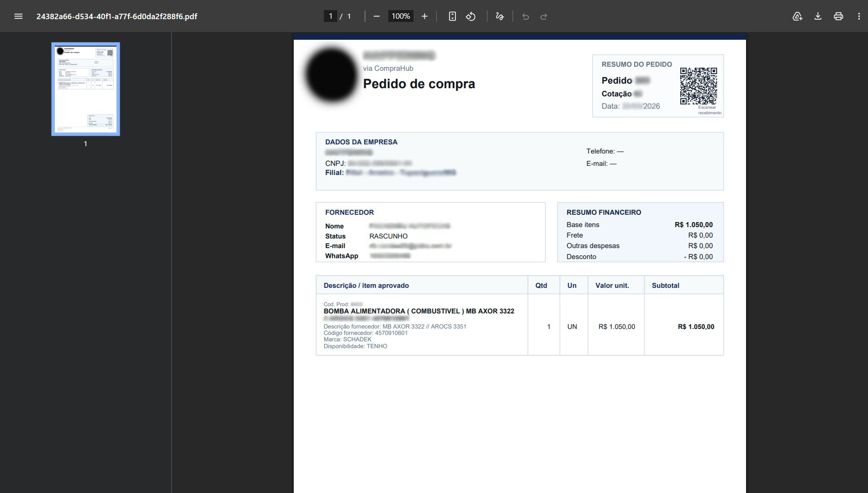The width and height of the screenshot is (868, 493).
Task: Click the 'RESUMO DO PEDIDO' heading
Action: 636,64
